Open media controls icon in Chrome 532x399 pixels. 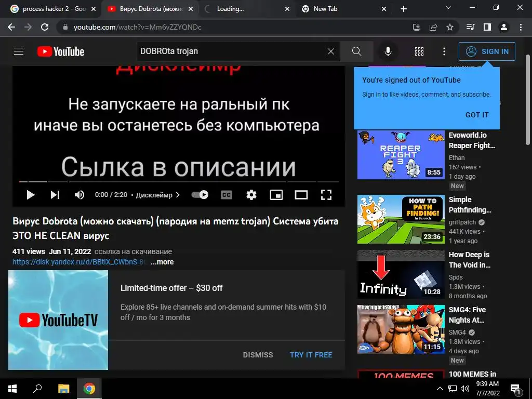click(x=470, y=27)
